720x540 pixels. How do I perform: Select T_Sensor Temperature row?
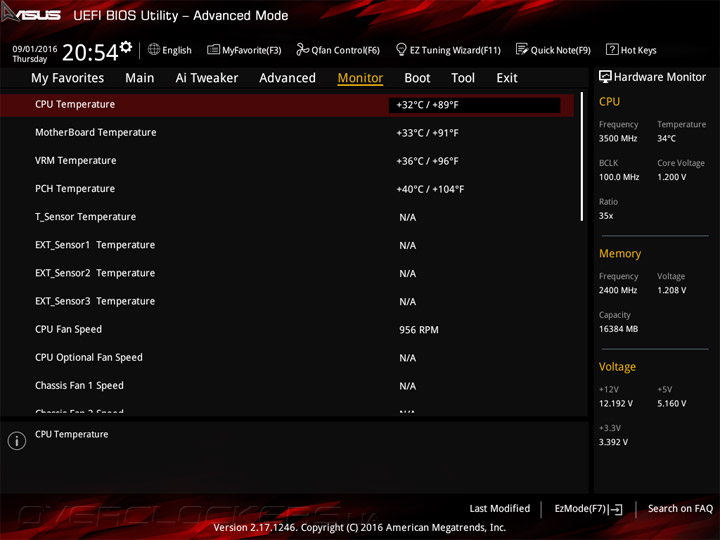point(287,217)
